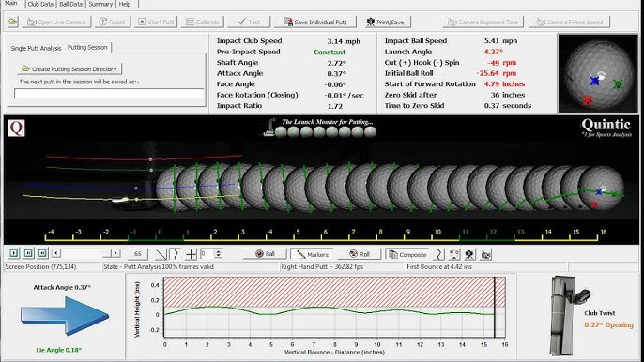Click the frame scrollbar right arrow
Image resolution: width=644 pixels, height=362 pixels.
click(x=115, y=253)
